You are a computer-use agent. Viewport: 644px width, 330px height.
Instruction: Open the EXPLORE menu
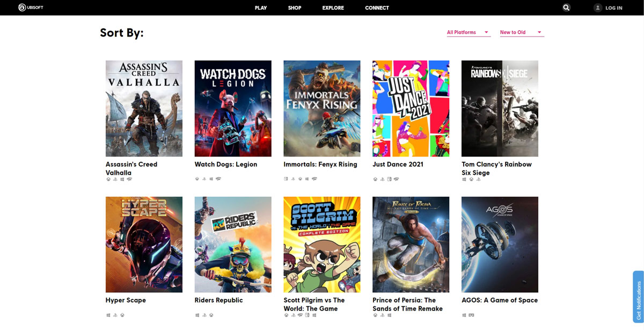(333, 8)
